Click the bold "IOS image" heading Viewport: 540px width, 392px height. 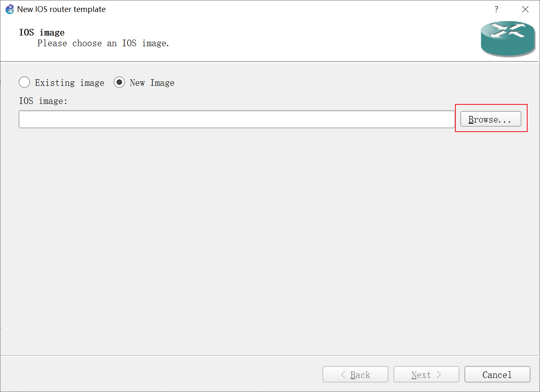42,33
